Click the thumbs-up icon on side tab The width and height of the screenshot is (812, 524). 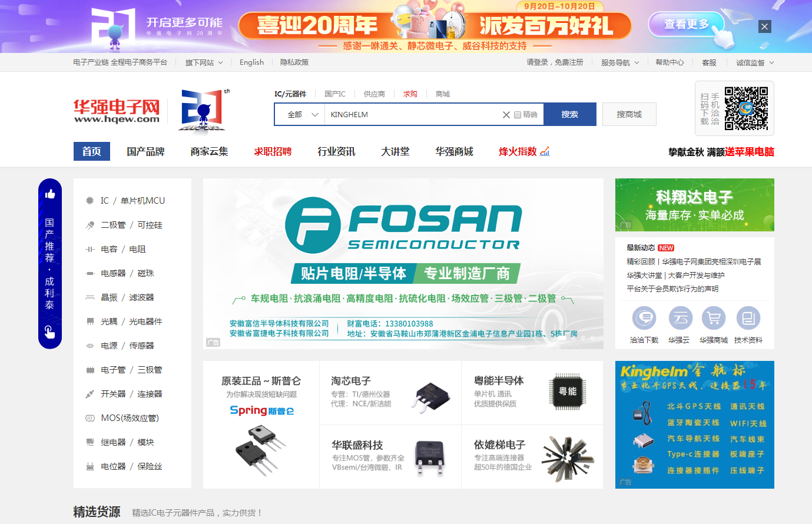pos(50,194)
